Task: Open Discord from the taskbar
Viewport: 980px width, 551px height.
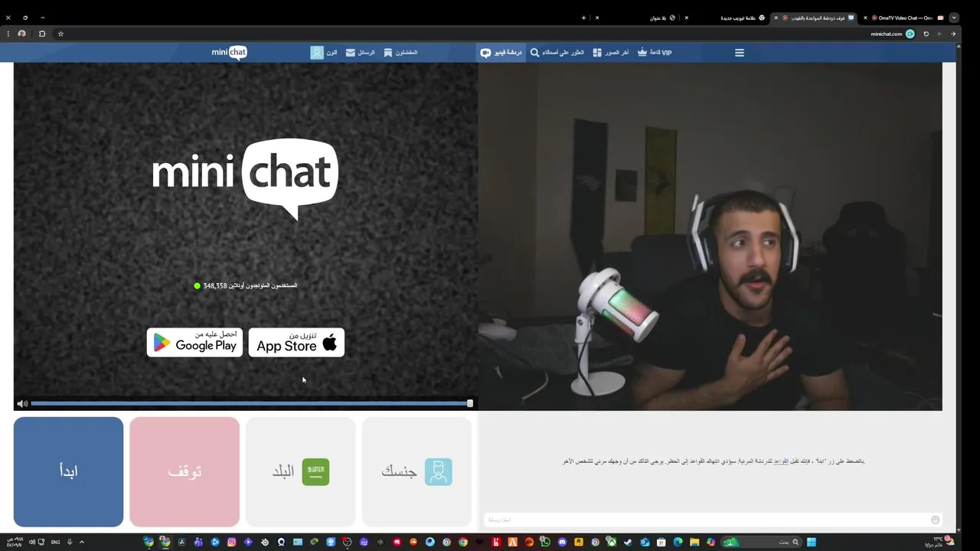Action: (x=562, y=542)
